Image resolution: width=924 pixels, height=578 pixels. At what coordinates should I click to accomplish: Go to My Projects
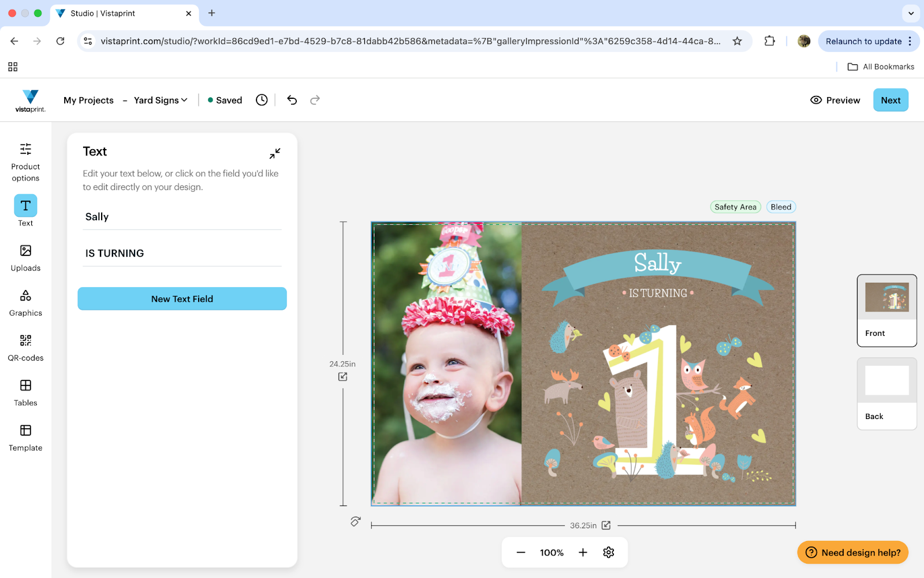point(88,100)
